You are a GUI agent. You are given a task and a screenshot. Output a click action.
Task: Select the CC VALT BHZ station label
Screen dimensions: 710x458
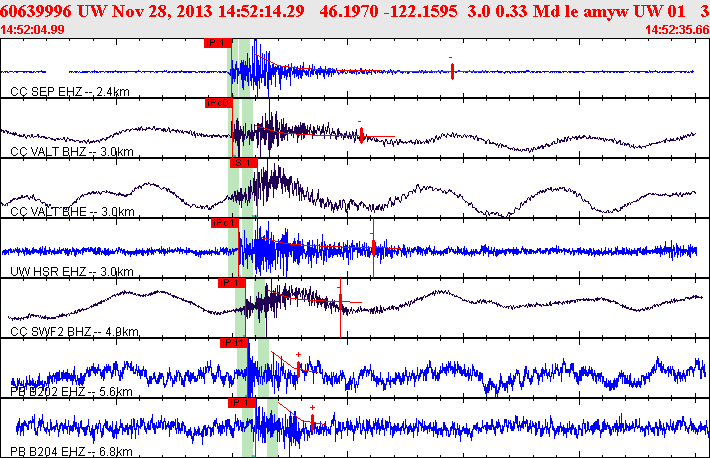72,151
